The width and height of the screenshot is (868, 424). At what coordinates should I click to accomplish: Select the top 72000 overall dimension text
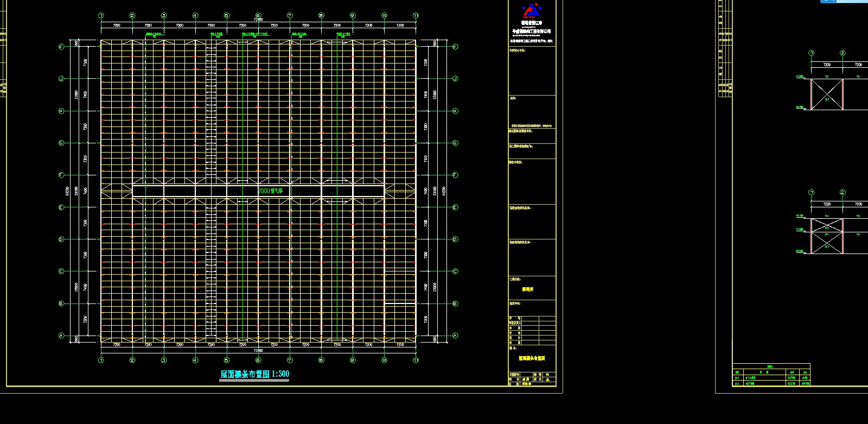point(258,20)
